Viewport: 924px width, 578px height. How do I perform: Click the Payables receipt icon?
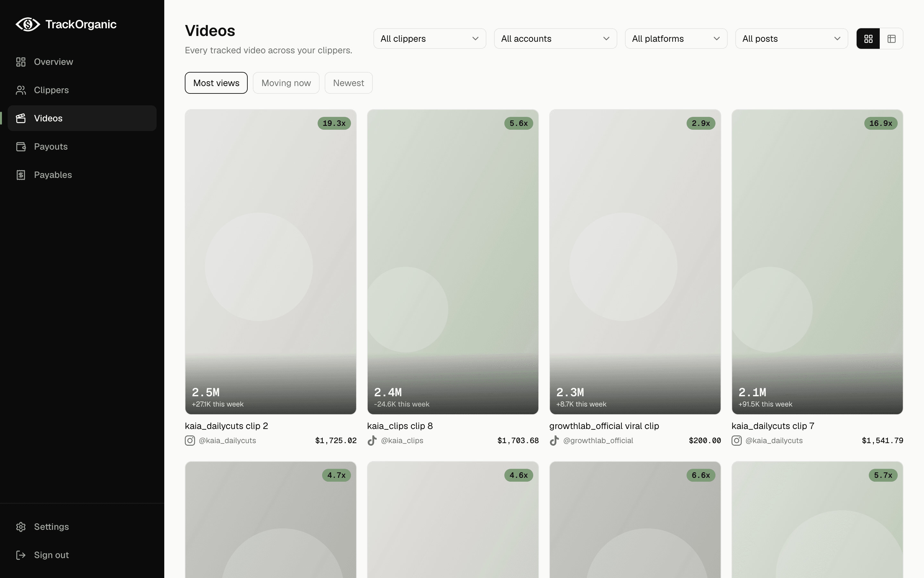21,175
